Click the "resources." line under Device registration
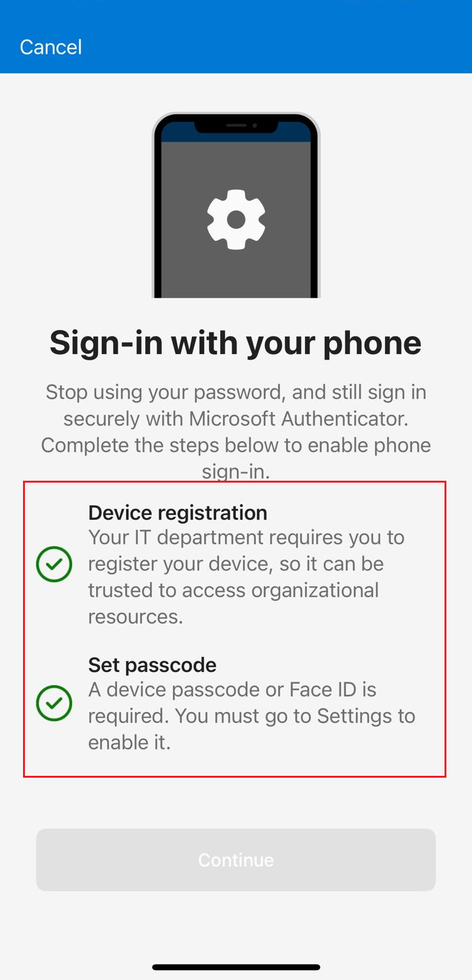The image size is (472, 980). click(136, 616)
